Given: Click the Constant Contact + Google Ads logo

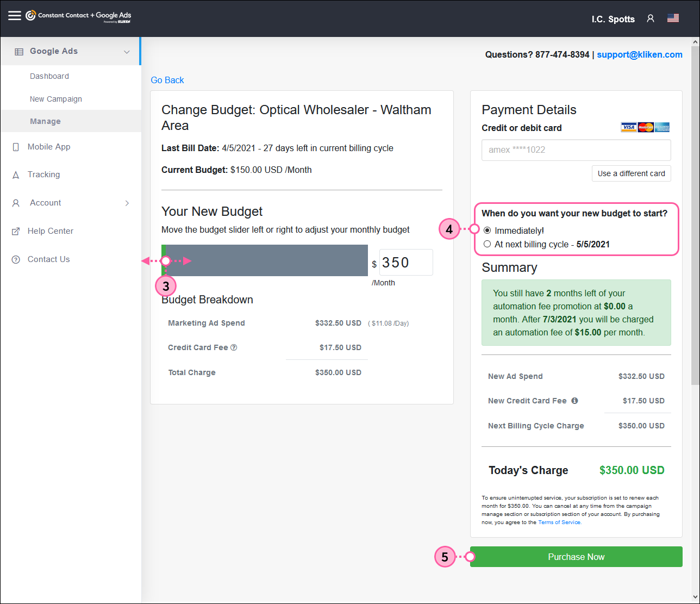Looking at the screenshot, I should pos(76,15).
